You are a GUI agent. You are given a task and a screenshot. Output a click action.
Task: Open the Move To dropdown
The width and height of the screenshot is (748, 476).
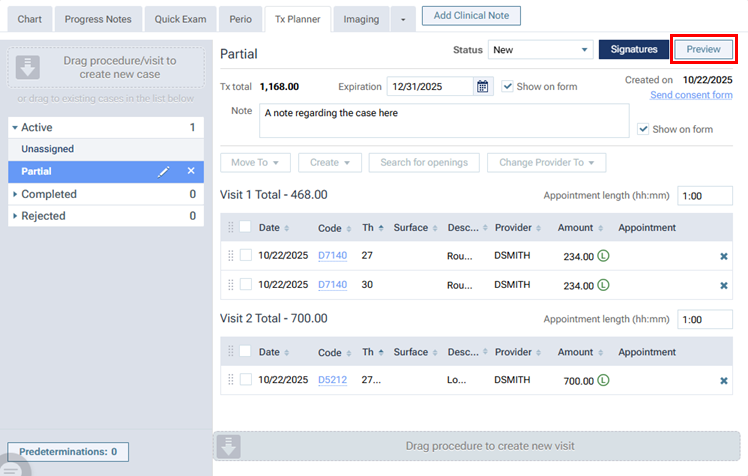click(x=255, y=162)
